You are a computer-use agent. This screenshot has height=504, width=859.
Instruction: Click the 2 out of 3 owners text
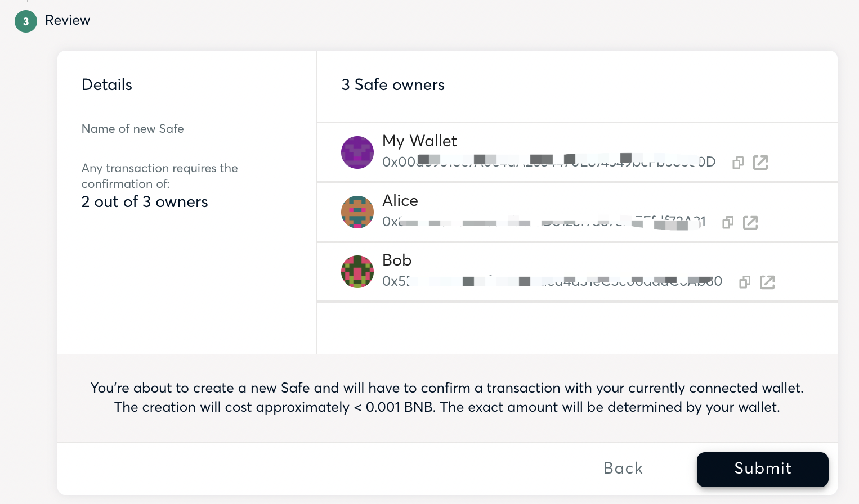tap(145, 202)
